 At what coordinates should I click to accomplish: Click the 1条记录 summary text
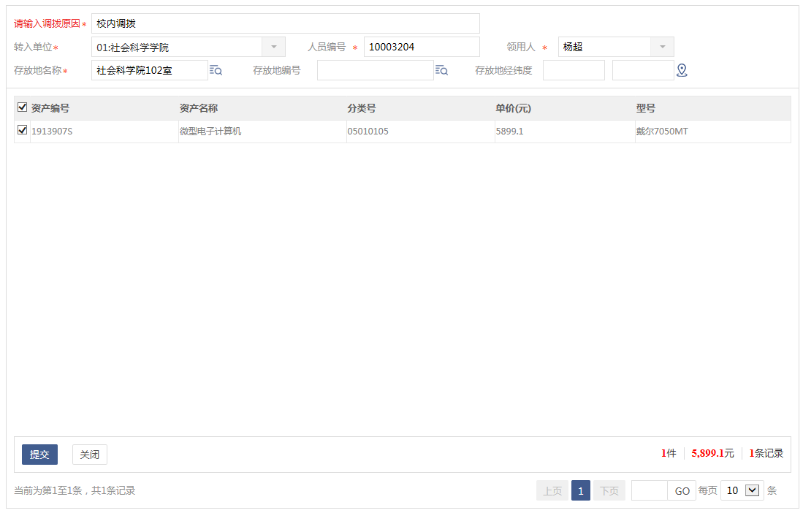pos(766,453)
